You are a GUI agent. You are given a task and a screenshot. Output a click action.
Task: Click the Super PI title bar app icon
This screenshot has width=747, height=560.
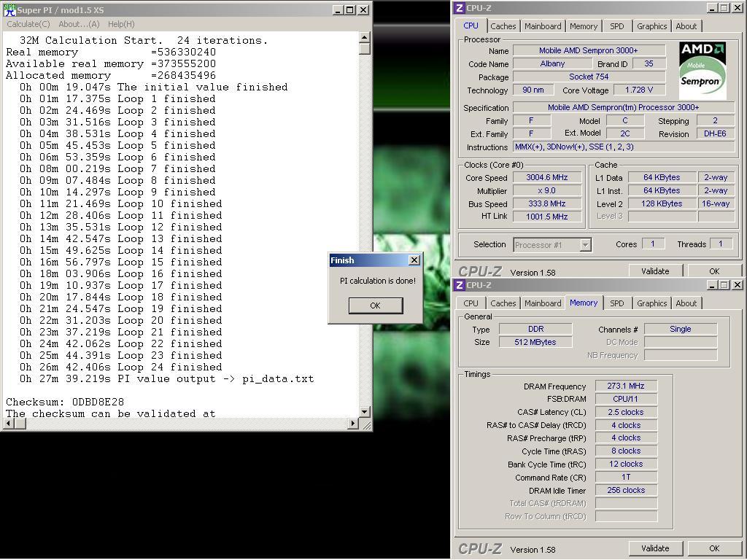tap(9, 9)
